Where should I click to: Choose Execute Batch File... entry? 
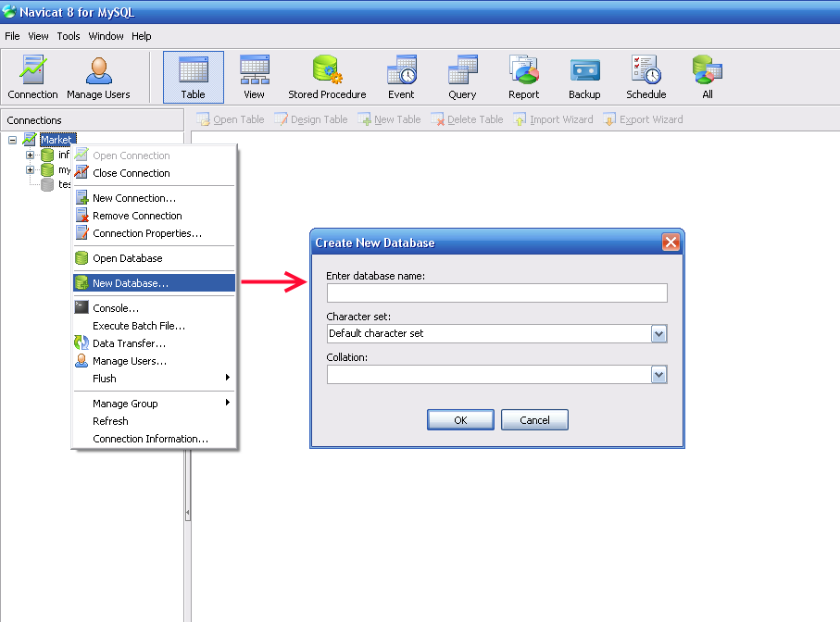click(155, 326)
